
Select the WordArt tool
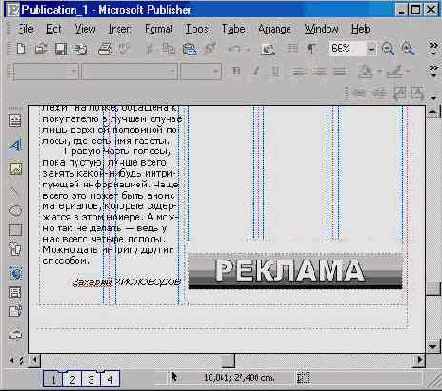15,145
